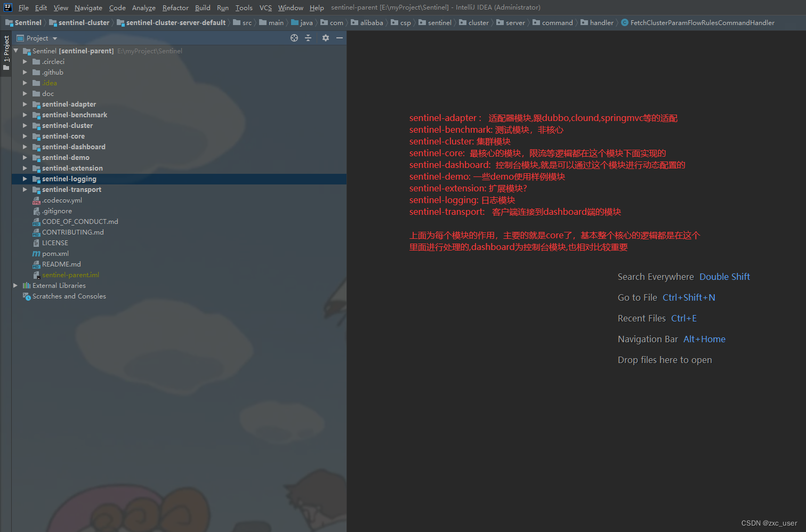Image resolution: width=806 pixels, height=532 pixels.
Task: Click the Alt+Home shortcut text
Action: pos(704,339)
